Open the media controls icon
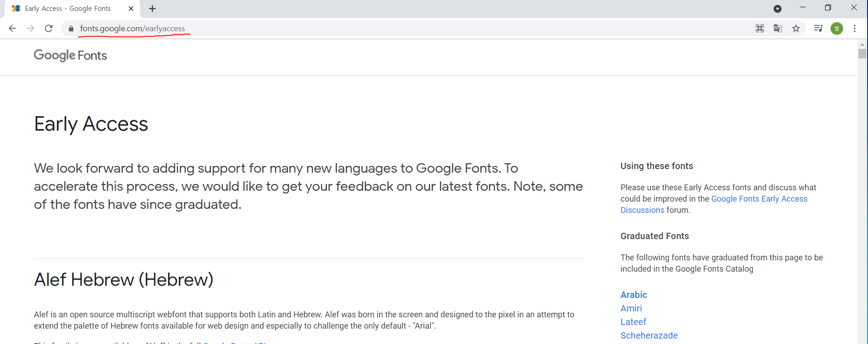868x344 pixels. coord(818,28)
